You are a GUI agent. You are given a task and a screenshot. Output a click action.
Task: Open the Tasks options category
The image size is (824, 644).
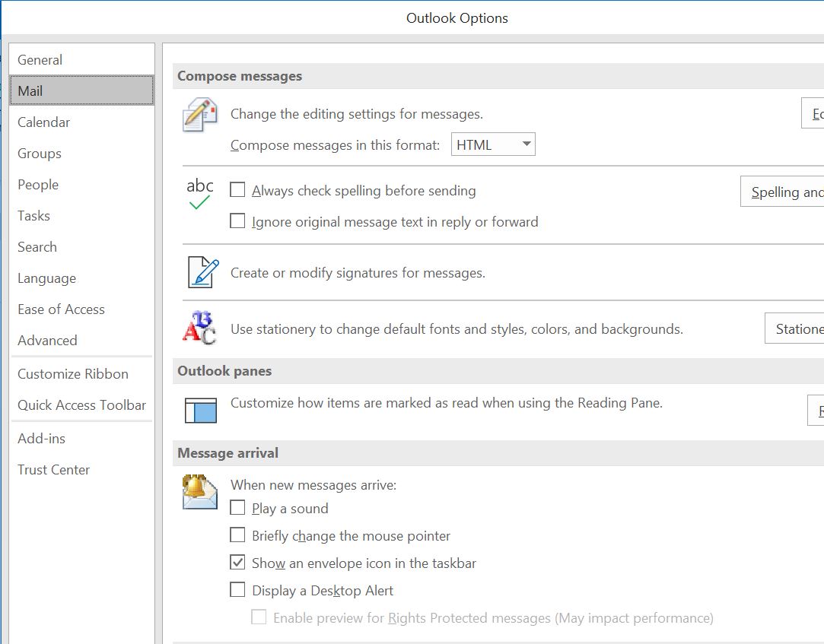(x=82, y=215)
